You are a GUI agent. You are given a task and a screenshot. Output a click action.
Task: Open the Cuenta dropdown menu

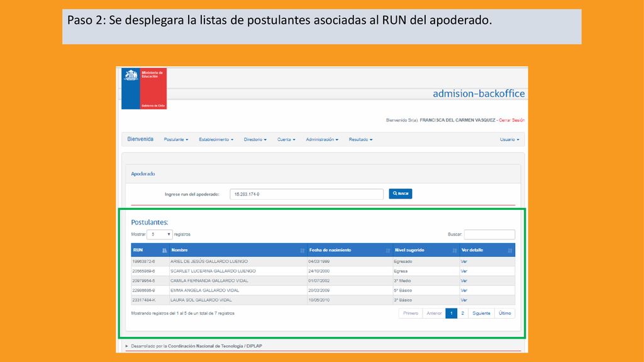click(x=286, y=140)
